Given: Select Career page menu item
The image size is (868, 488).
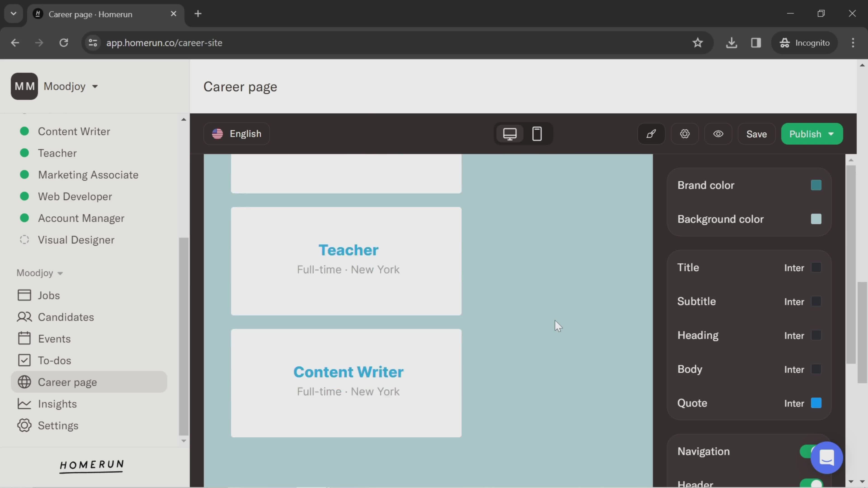Looking at the screenshot, I should (x=67, y=382).
